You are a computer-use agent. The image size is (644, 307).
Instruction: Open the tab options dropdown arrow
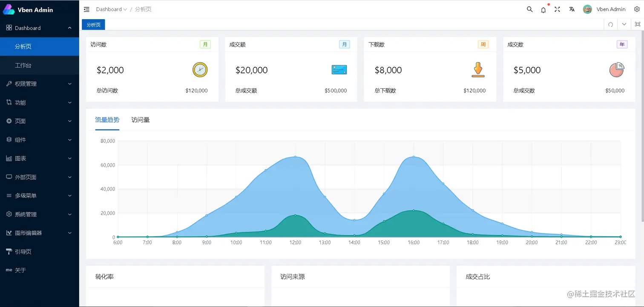624,24
